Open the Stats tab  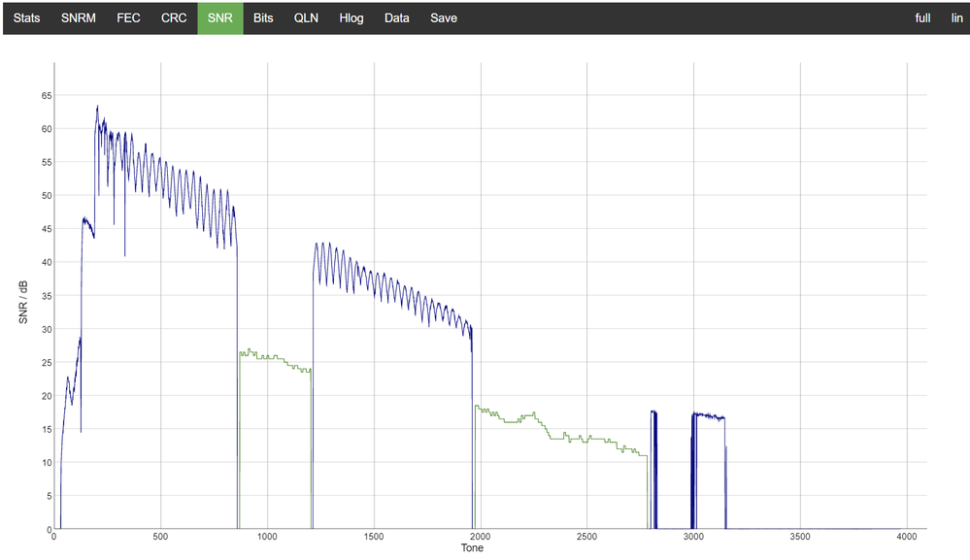click(26, 17)
